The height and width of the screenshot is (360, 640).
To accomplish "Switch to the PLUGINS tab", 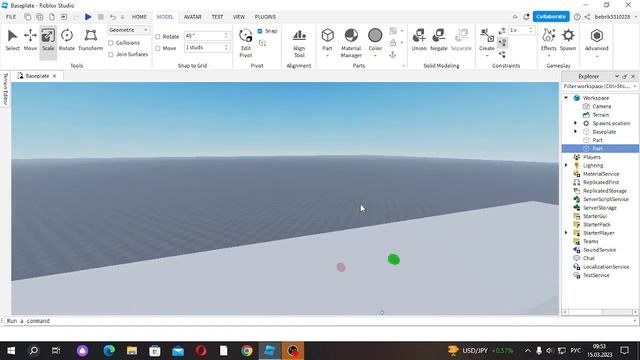I will coord(265,17).
